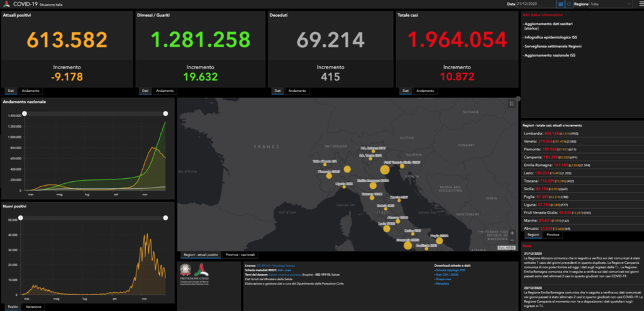The image size is (644, 311).
Task: Click the Esri HERE attribution badge
Action: coord(506,247)
